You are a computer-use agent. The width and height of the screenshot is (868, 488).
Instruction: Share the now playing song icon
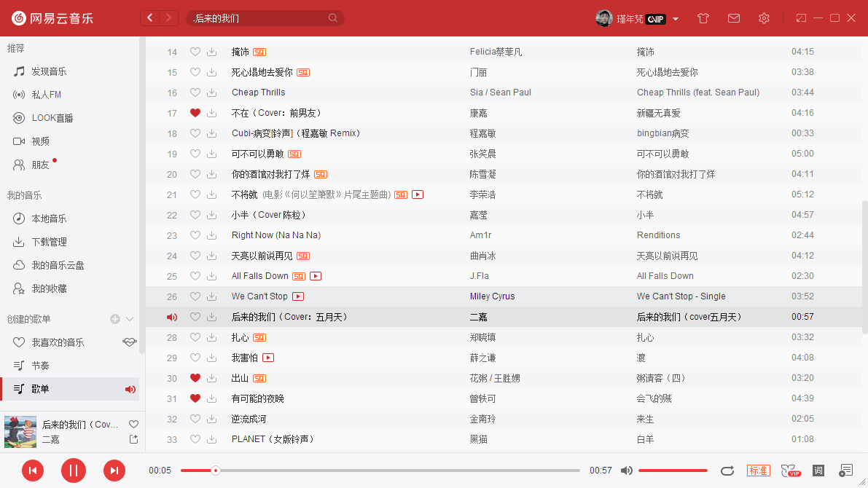(x=133, y=439)
